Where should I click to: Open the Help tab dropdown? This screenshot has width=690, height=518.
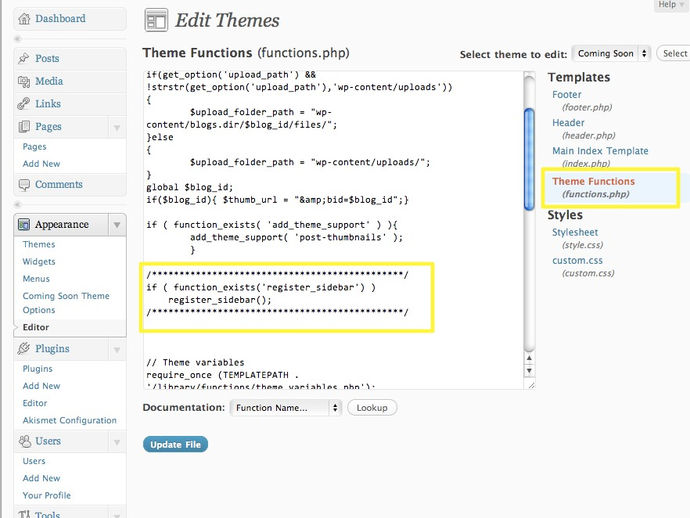[670, 5]
